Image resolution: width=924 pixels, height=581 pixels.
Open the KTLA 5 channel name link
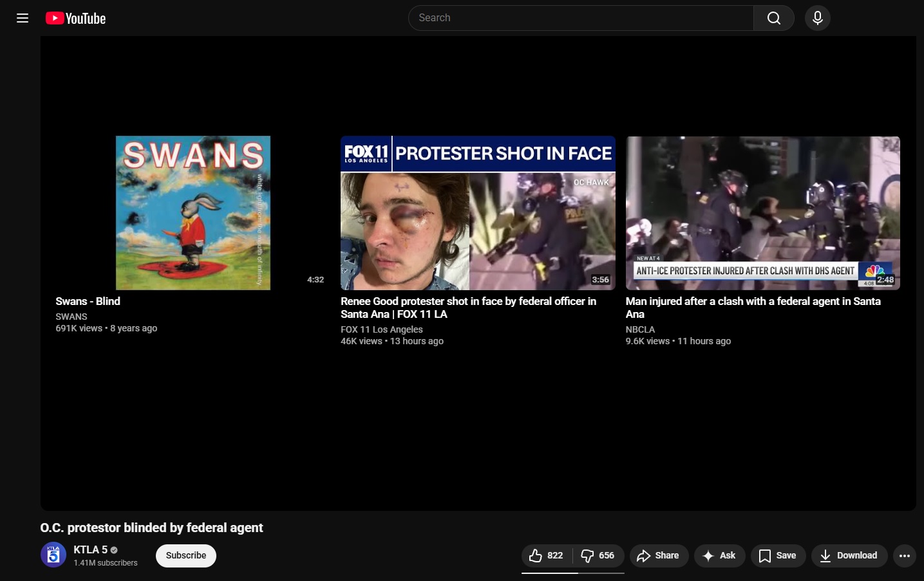click(x=91, y=549)
